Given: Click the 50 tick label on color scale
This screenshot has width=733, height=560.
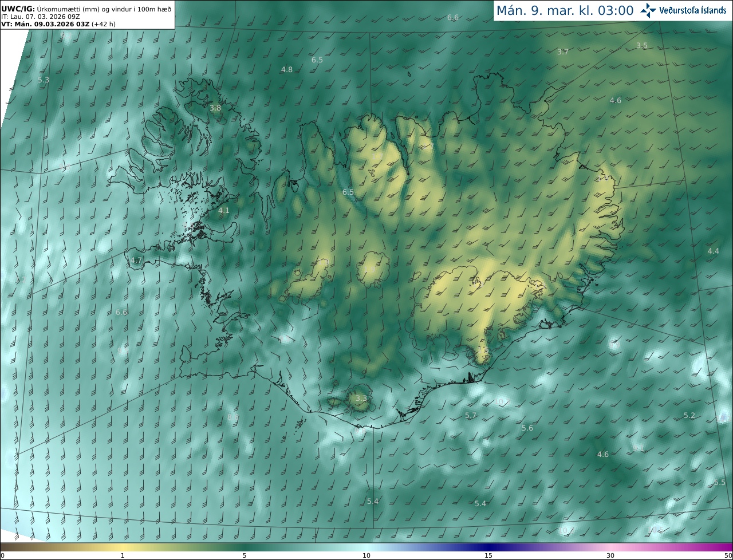Looking at the screenshot, I should 728,555.
